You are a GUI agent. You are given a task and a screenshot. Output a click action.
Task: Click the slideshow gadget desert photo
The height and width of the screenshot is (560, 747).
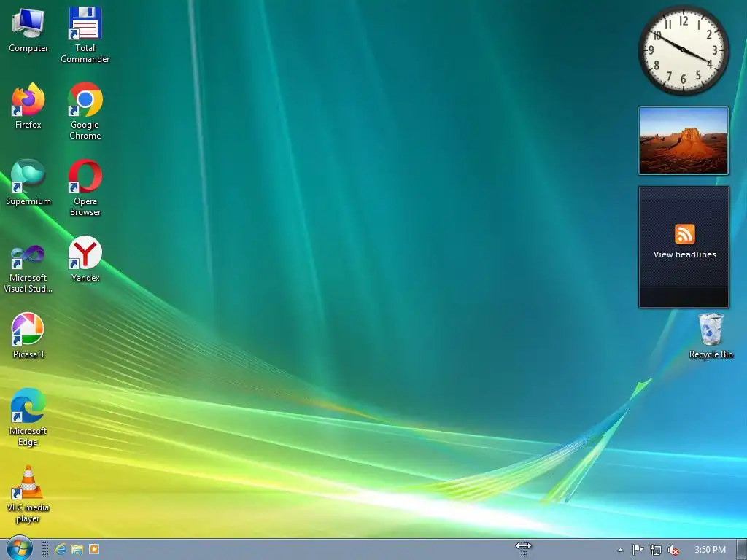[x=683, y=141]
